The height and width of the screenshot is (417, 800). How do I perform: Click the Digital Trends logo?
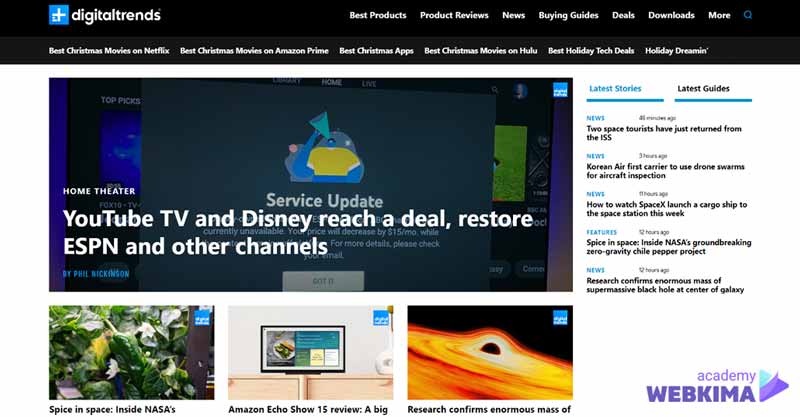pos(105,15)
